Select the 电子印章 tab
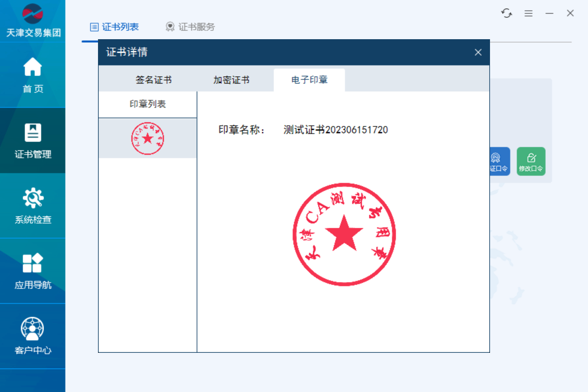 click(309, 80)
